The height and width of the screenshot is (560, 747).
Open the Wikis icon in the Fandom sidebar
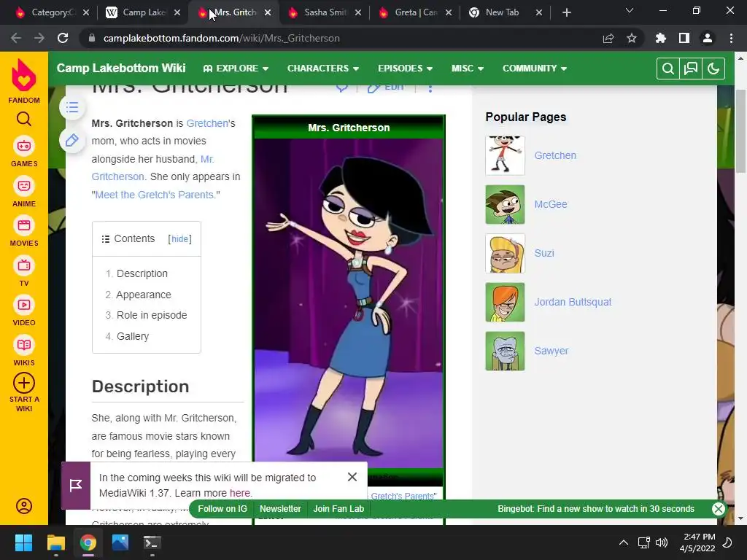coord(24,345)
